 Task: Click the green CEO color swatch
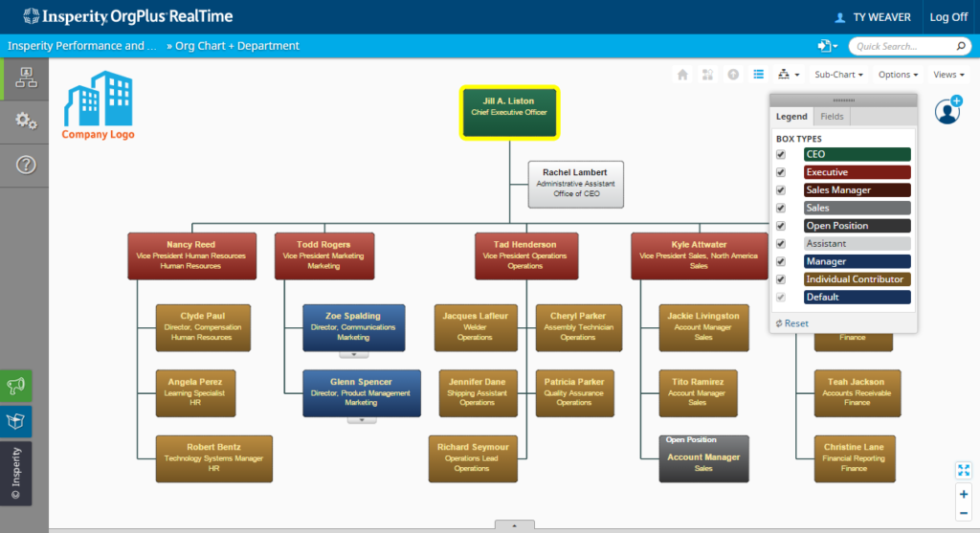tap(857, 154)
